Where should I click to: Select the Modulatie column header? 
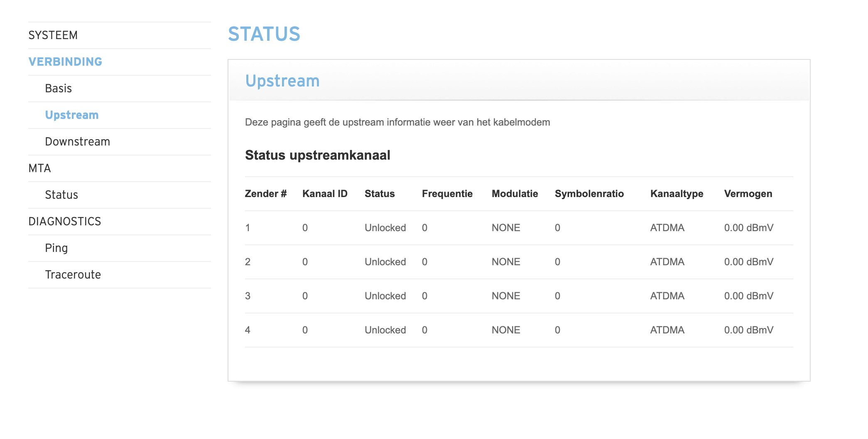click(x=515, y=194)
